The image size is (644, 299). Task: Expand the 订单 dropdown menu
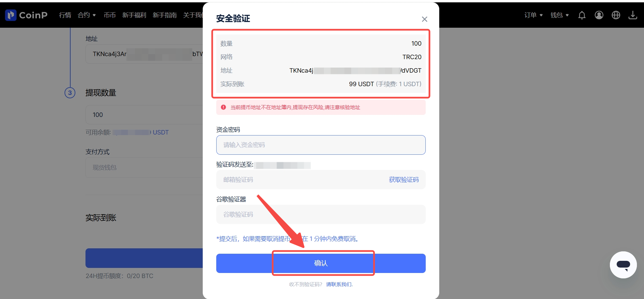pyautogui.click(x=534, y=15)
